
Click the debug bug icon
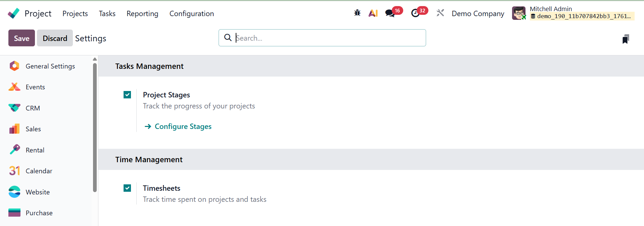coord(357,13)
